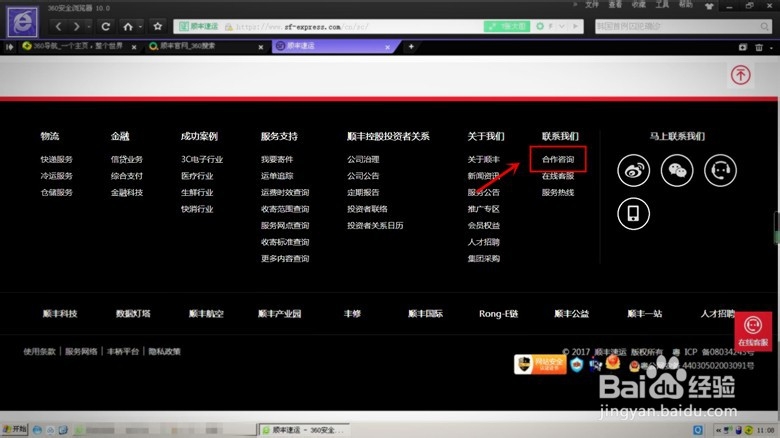The width and height of the screenshot is (780, 438).
Task: Reload the page with the refresh icon
Action: pyautogui.click(x=105, y=26)
